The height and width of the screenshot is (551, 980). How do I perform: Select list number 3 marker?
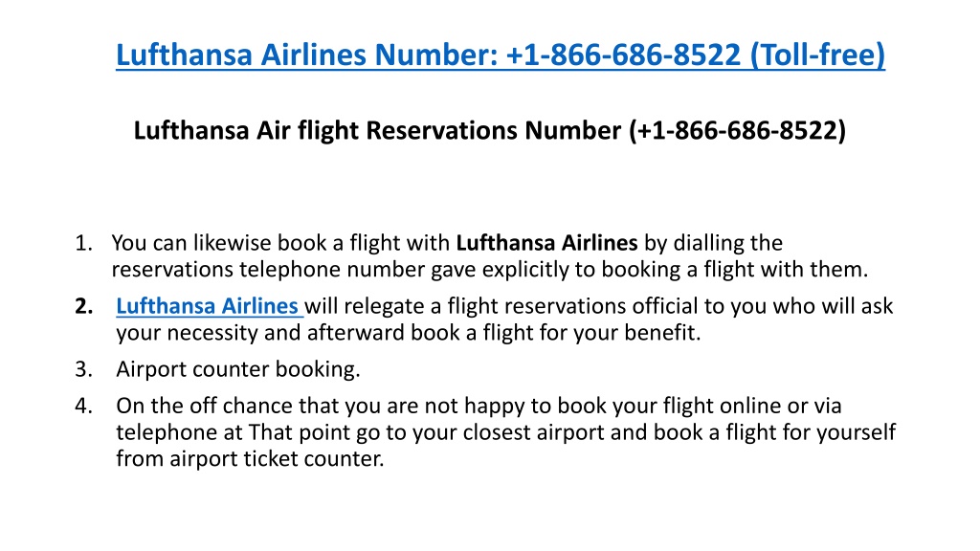pos(84,369)
